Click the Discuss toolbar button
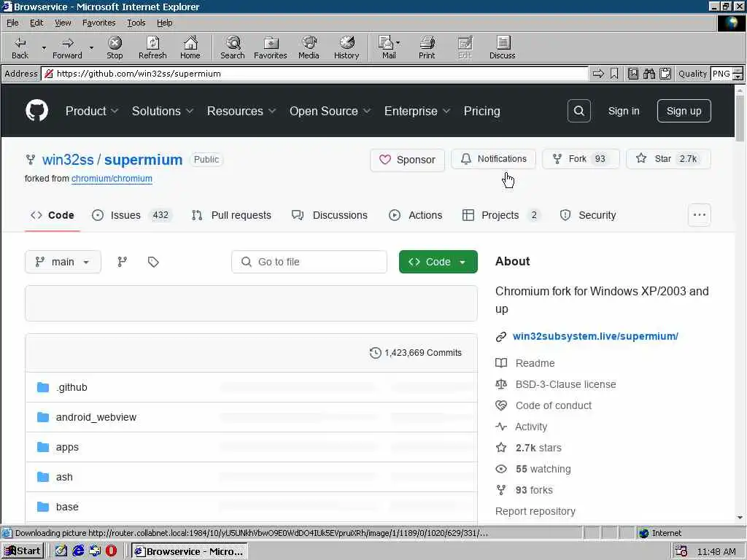747x560 pixels. click(x=502, y=47)
